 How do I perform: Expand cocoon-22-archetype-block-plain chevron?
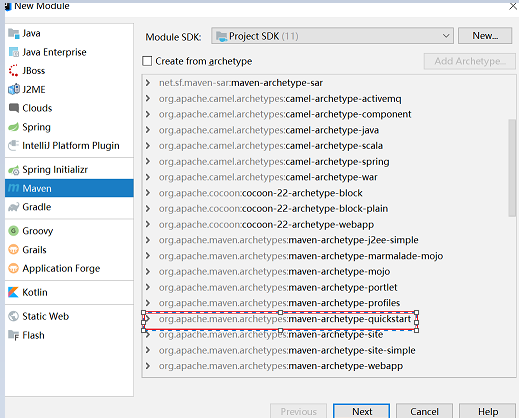click(x=148, y=209)
